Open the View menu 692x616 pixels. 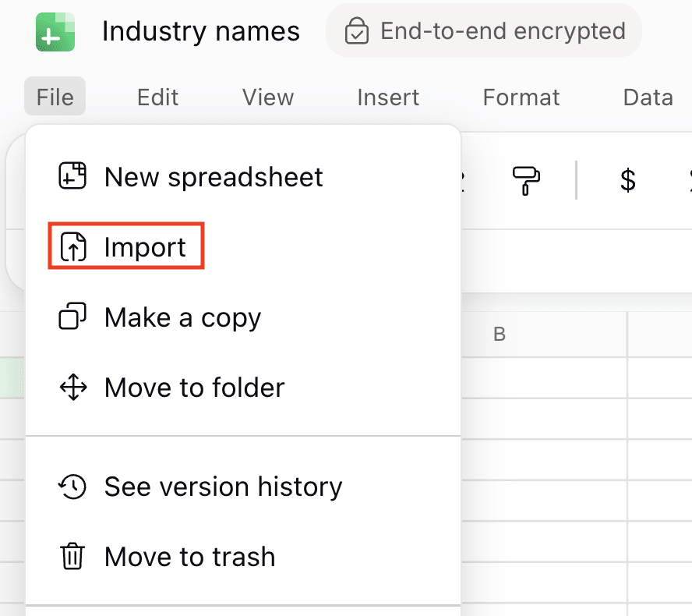click(x=267, y=97)
